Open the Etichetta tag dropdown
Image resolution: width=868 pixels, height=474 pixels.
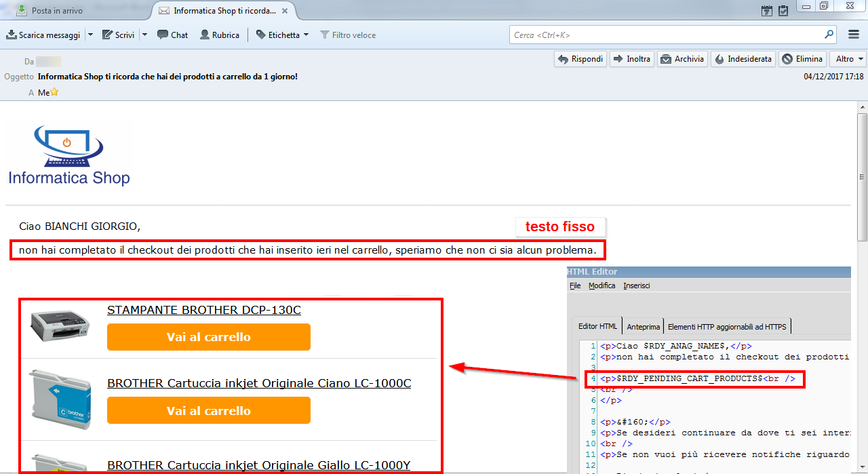(282, 35)
